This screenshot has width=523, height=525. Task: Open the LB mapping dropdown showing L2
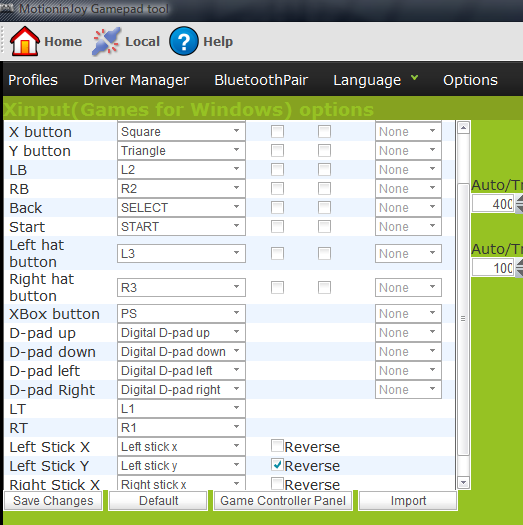tap(181, 170)
